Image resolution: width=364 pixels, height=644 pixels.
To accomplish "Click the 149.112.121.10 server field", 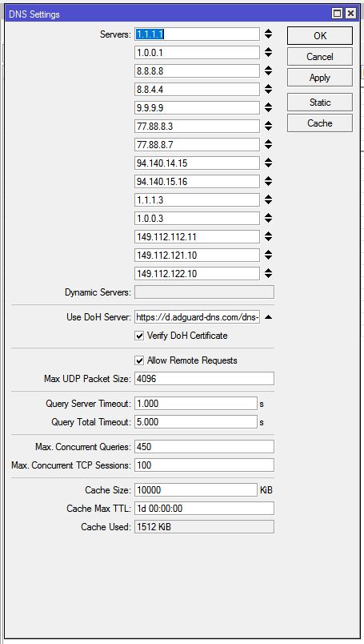I will [197, 255].
